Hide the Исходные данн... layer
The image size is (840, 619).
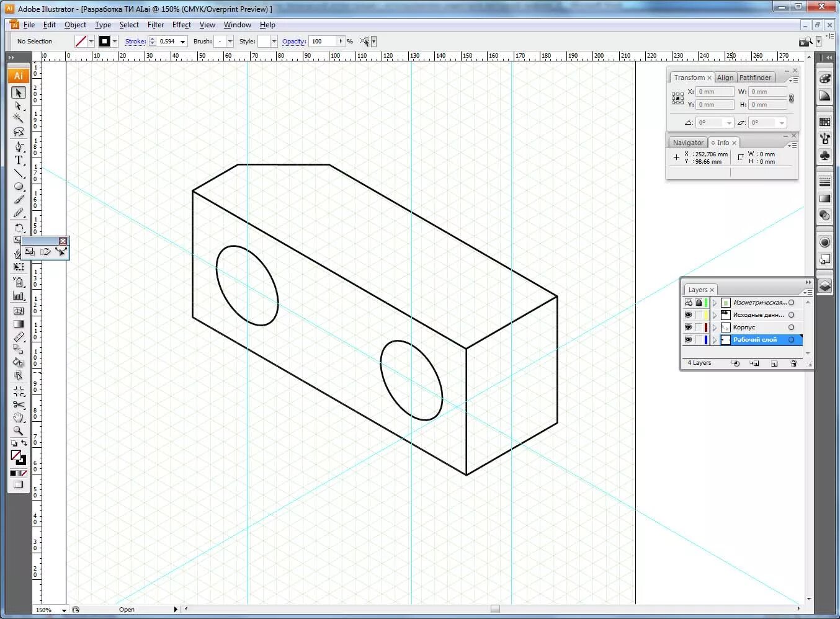[688, 315]
